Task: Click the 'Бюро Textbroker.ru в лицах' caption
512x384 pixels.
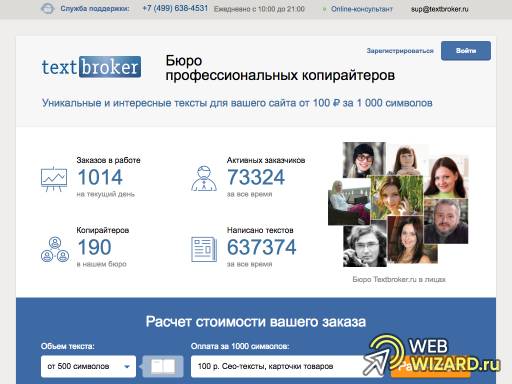Action: tap(399, 279)
